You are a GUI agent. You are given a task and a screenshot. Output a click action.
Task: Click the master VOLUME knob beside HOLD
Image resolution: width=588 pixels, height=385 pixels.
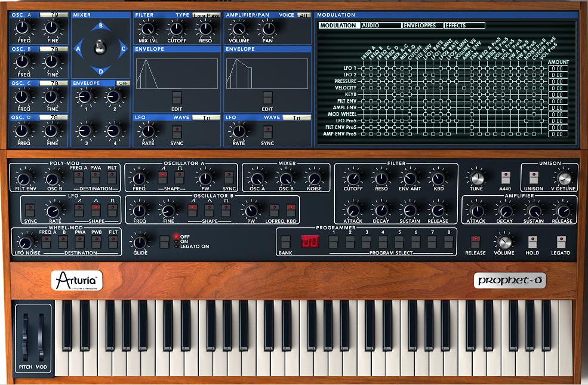(504, 242)
